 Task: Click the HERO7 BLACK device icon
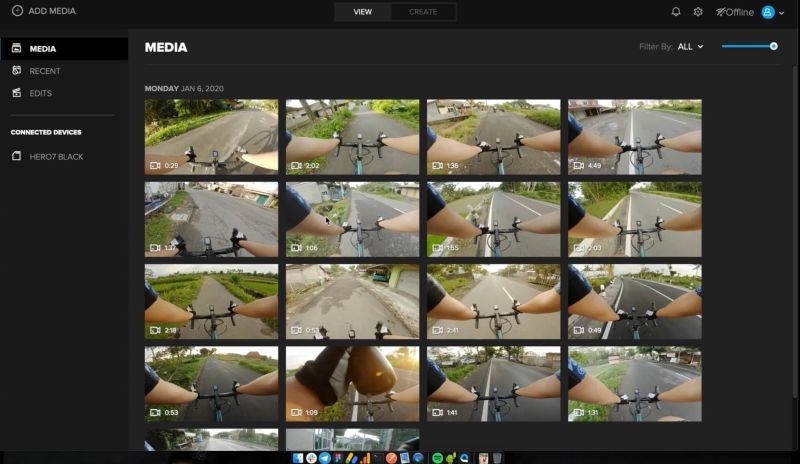pos(16,156)
